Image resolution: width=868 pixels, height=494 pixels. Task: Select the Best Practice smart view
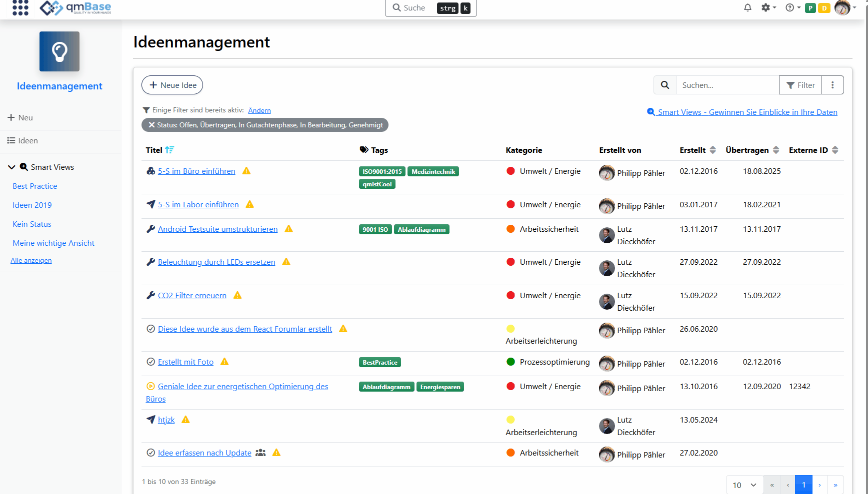click(x=35, y=186)
